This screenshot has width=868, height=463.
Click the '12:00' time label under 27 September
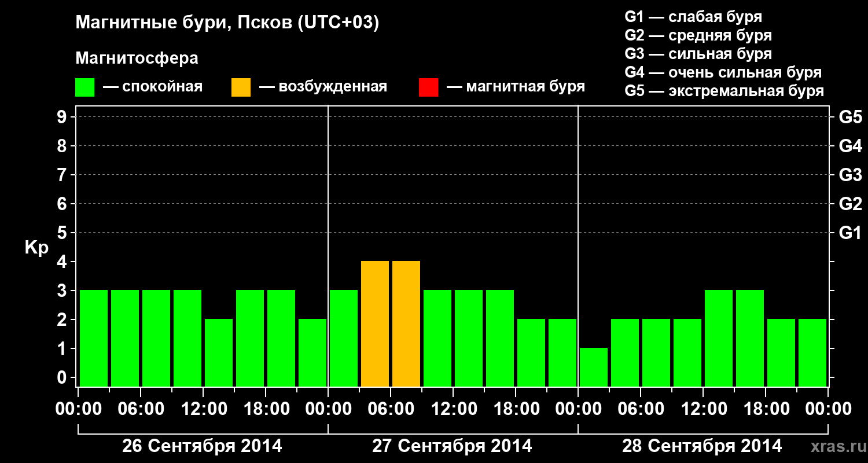tap(453, 409)
